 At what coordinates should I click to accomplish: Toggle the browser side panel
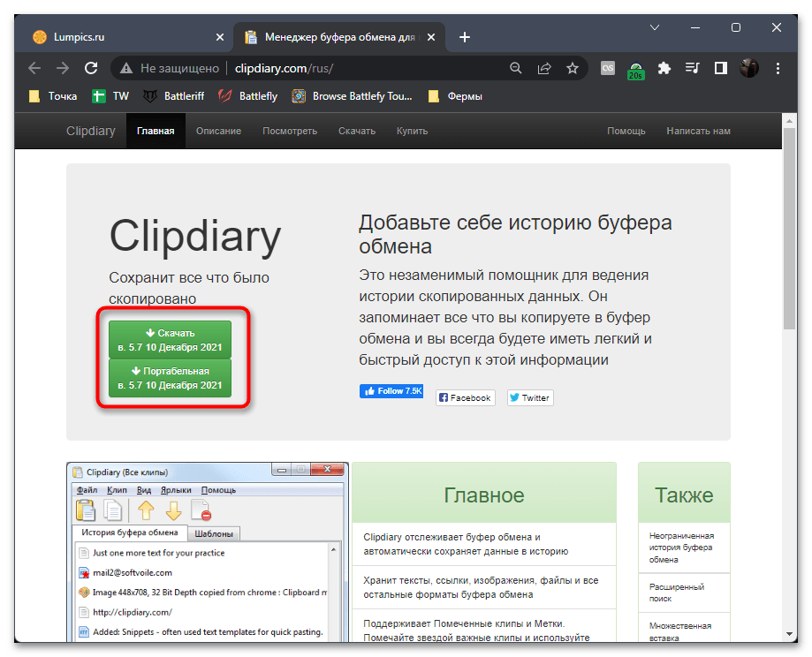coord(721,68)
